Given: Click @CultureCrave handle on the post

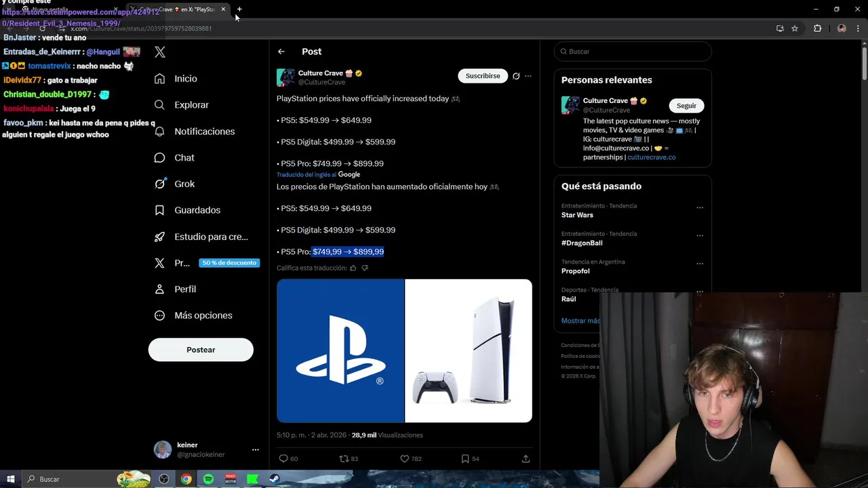Looking at the screenshot, I should pos(321,82).
